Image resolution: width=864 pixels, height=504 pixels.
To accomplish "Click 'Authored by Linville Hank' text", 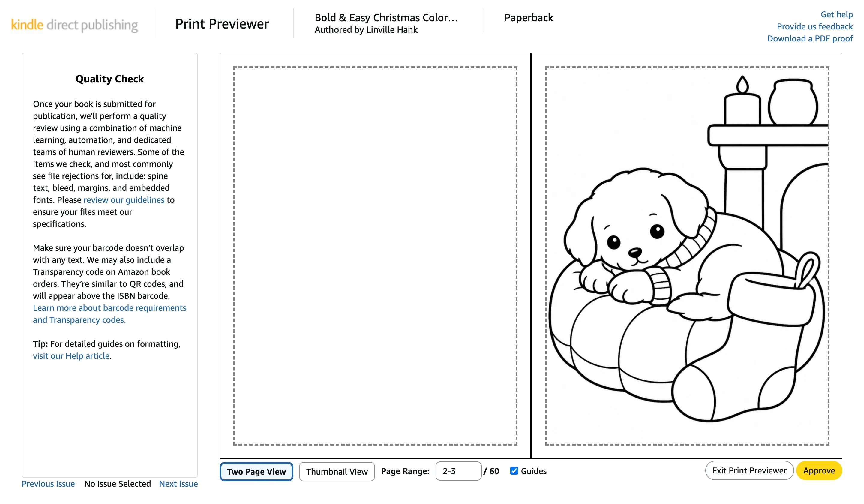I will (x=366, y=30).
